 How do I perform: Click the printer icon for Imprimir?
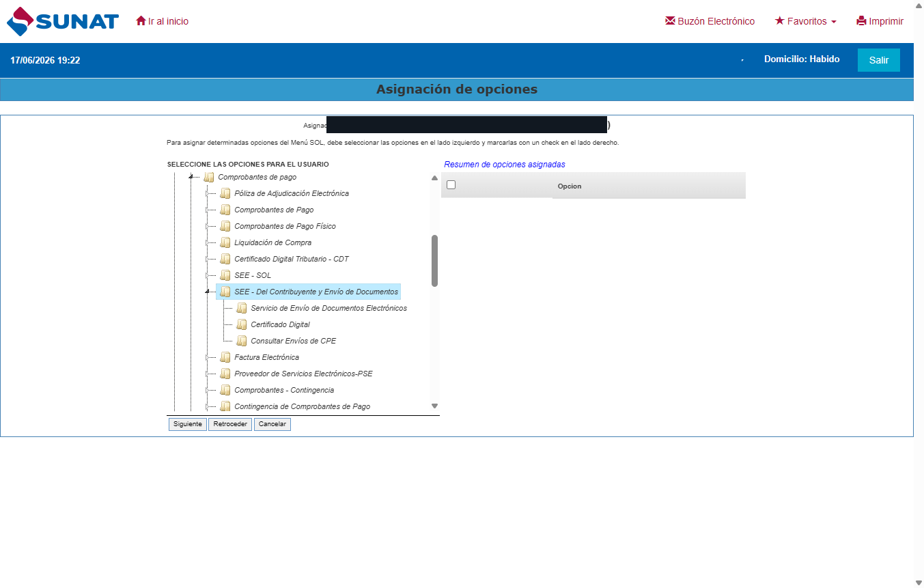(861, 21)
